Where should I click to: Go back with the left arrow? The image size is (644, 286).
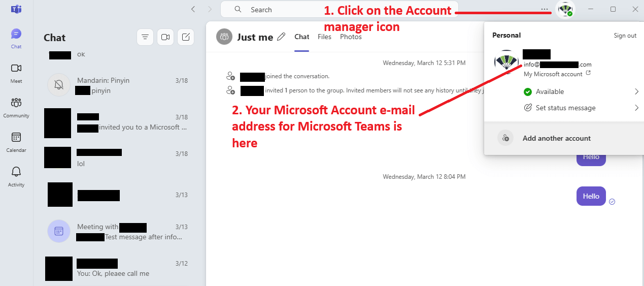193,9
